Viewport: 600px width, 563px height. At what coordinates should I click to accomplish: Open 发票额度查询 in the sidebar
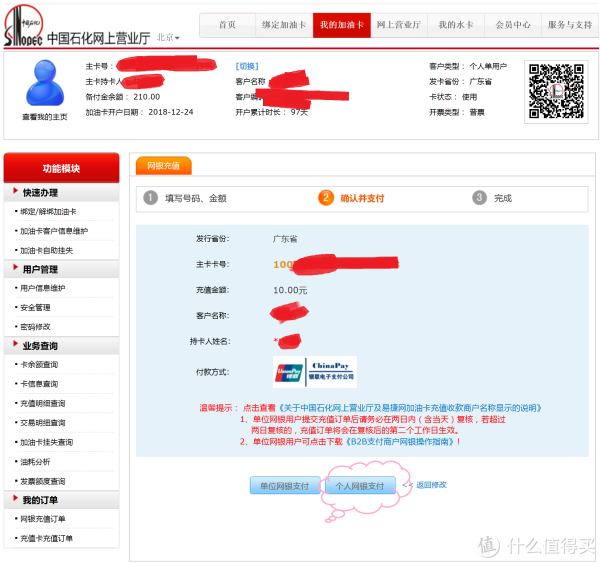[42, 481]
